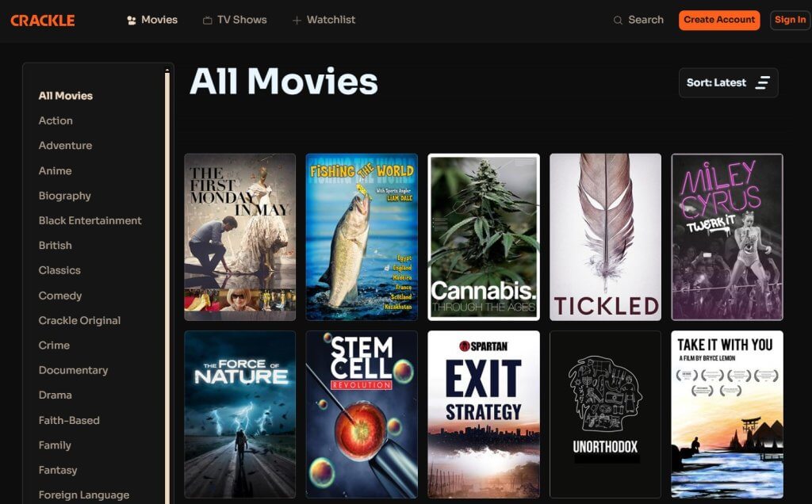
Task: Click the Create Account button
Action: [x=718, y=20]
